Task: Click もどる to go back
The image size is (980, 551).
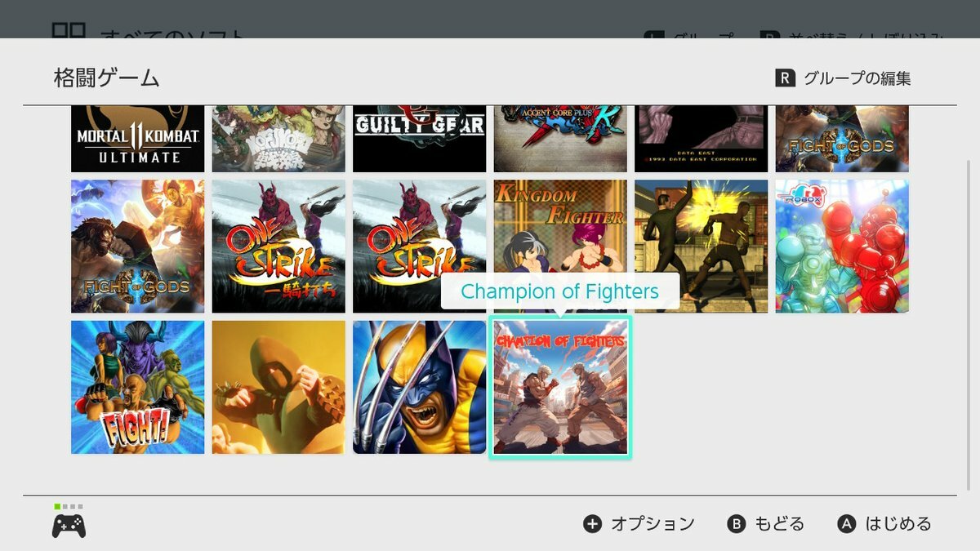Action: click(766, 524)
